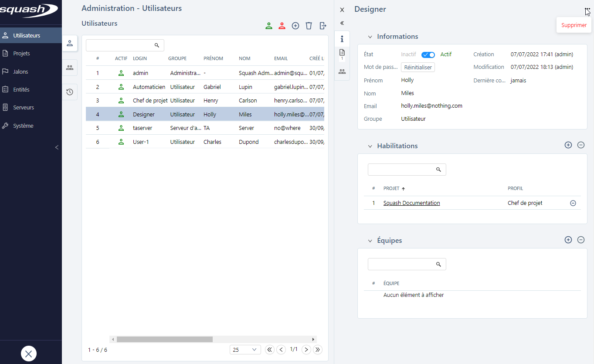594x364 pixels.
Task: Open the teams side tab icon
Action: pos(69,68)
